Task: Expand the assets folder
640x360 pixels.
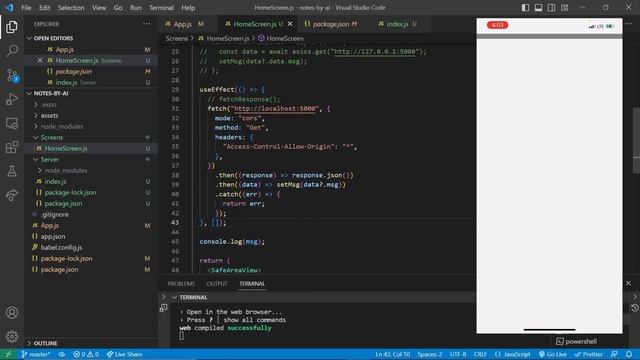Action: pyautogui.click(x=36, y=116)
